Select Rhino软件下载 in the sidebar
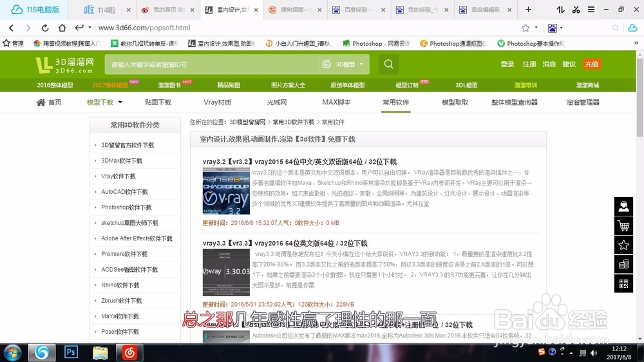Screen dimensions: 644x362 click(x=120, y=285)
